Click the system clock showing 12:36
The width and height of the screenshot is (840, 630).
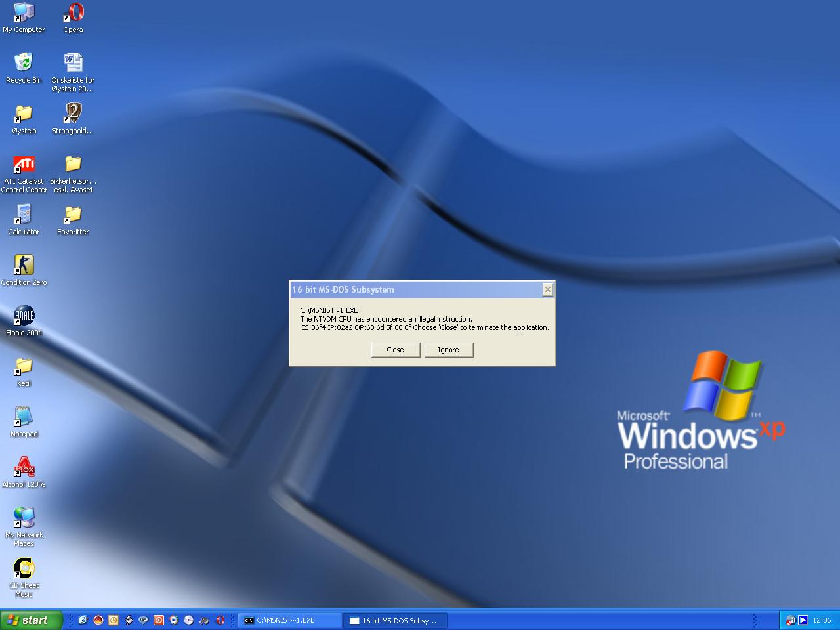point(822,620)
